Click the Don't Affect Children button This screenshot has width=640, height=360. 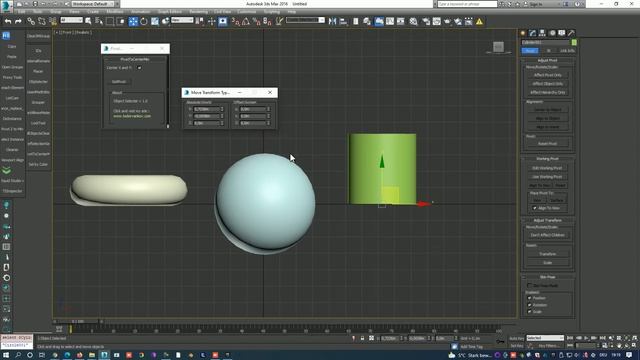point(548,235)
